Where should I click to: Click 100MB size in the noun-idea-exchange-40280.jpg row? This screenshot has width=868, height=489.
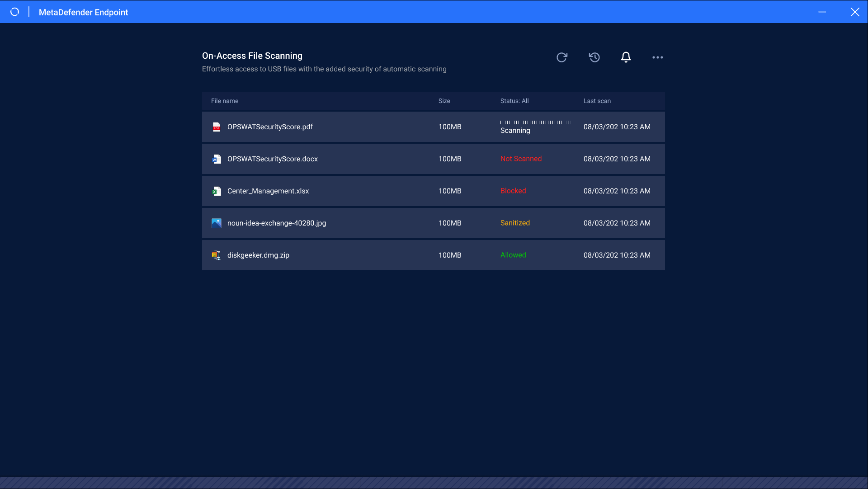click(x=450, y=223)
